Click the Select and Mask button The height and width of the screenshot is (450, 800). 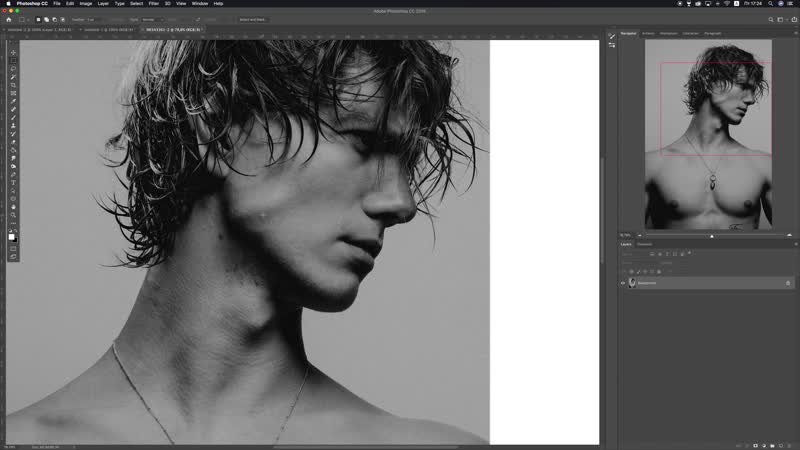click(252, 19)
